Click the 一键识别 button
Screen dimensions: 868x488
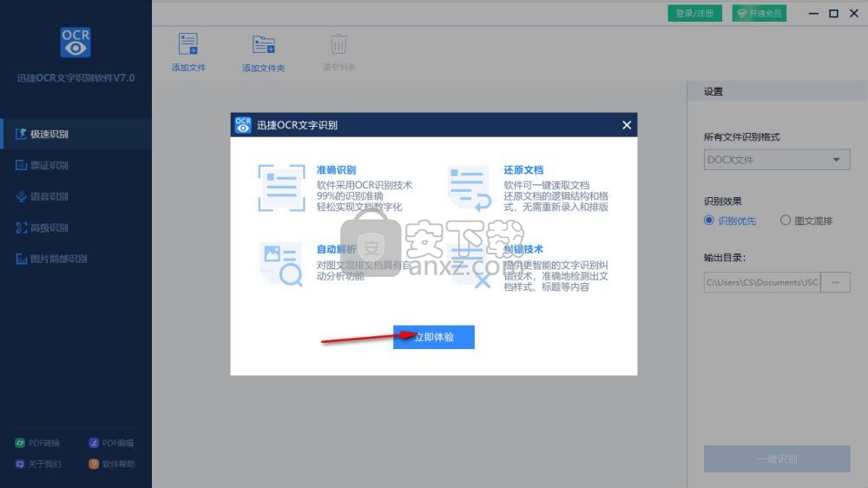(x=777, y=458)
